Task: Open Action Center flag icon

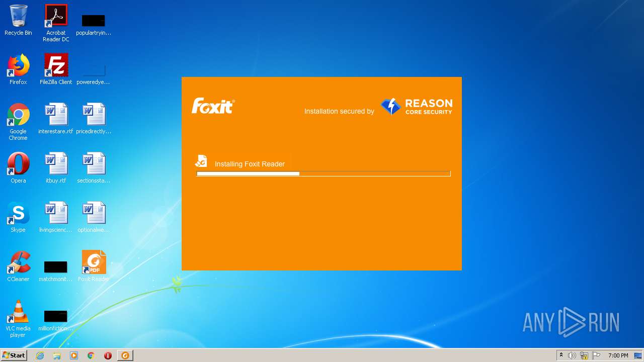Action: coord(596,355)
